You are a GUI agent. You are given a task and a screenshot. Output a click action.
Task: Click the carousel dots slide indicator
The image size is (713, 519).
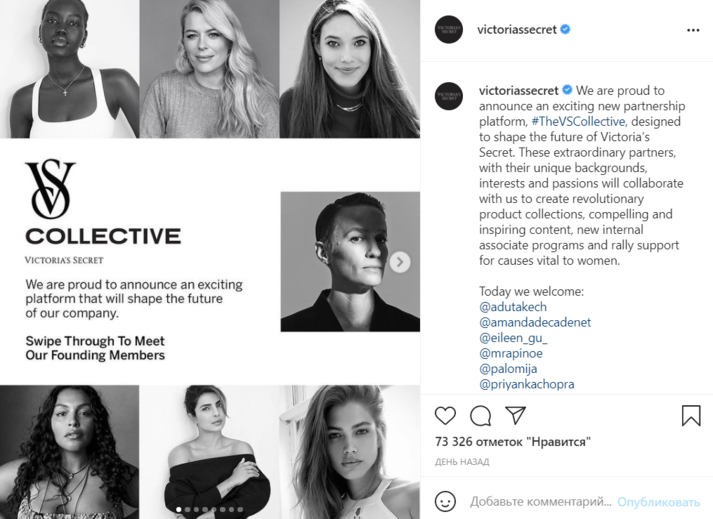pyautogui.click(x=210, y=509)
